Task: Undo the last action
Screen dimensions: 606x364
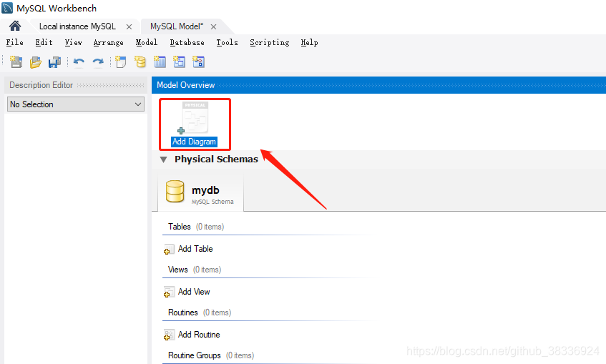Action: coord(79,62)
